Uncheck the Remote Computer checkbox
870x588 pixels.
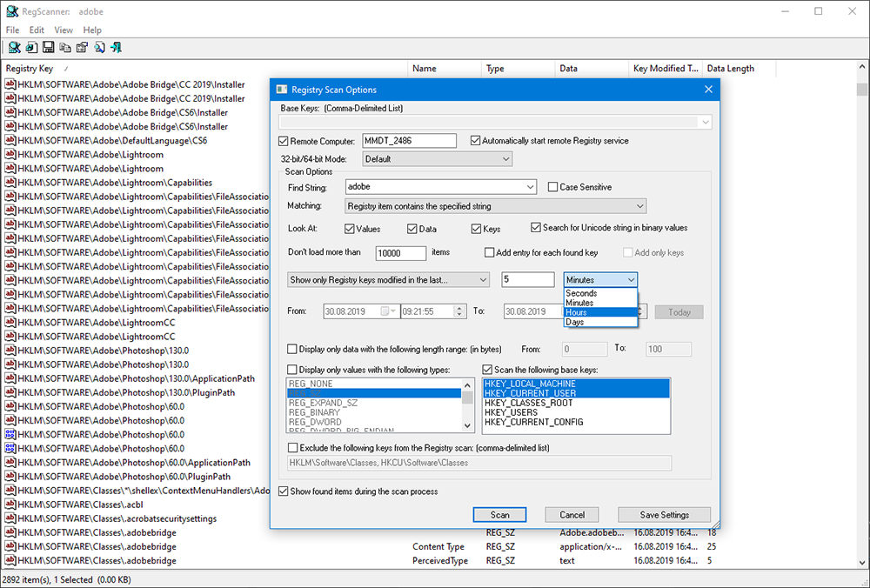[284, 142]
